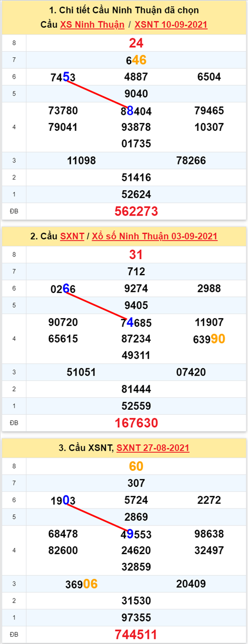The width and height of the screenshot is (248, 644).
Task: Click number 24620
Action: point(136,550)
